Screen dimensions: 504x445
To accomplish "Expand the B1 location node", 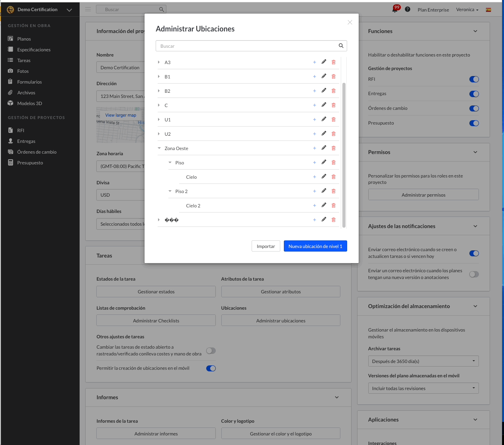I will (159, 76).
